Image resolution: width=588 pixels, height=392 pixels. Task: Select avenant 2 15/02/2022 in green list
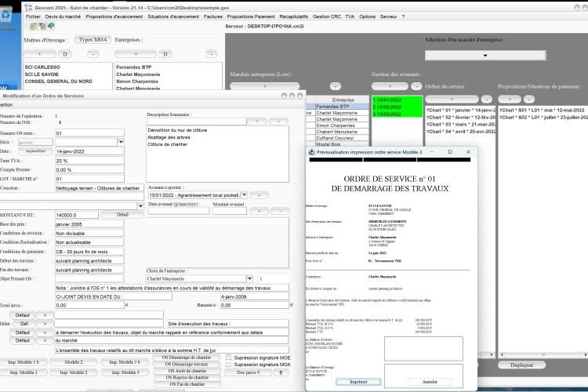coord(397,107)
